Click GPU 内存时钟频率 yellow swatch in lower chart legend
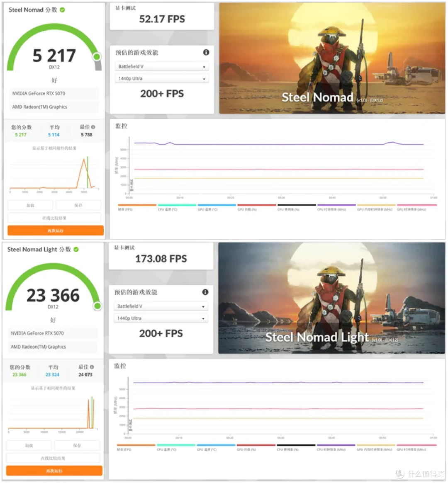Image resolution: width=448 pixels, height=483 pixels. click(376, 445)
